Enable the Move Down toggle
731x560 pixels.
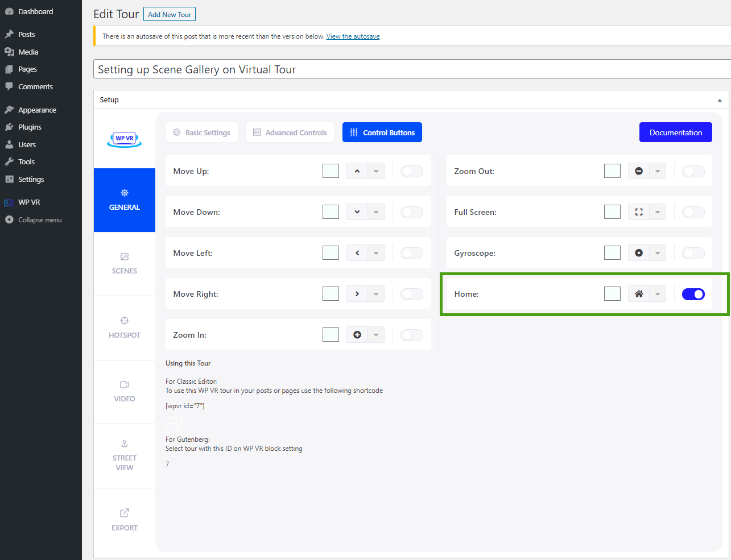tap(412, 212)
